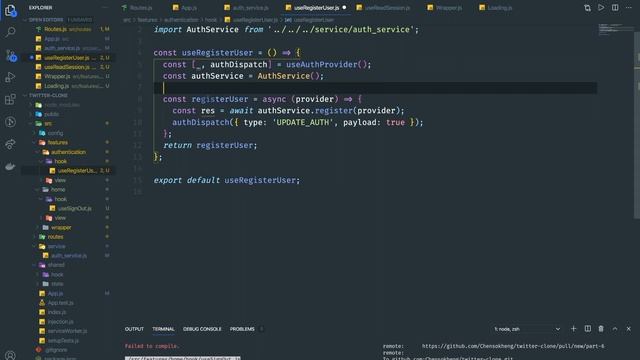640x360 pixels.
Task: Split the editor to the right
Action: [615, 7]
